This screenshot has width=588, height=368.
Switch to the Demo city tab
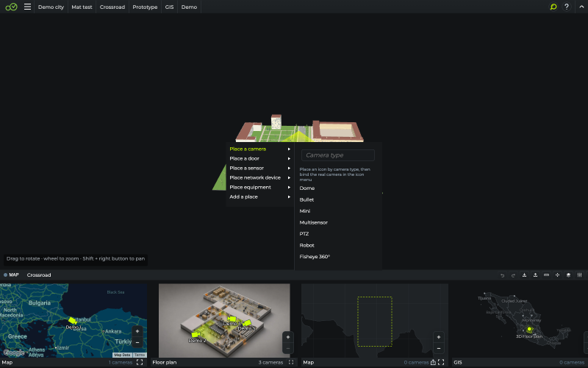51,7
